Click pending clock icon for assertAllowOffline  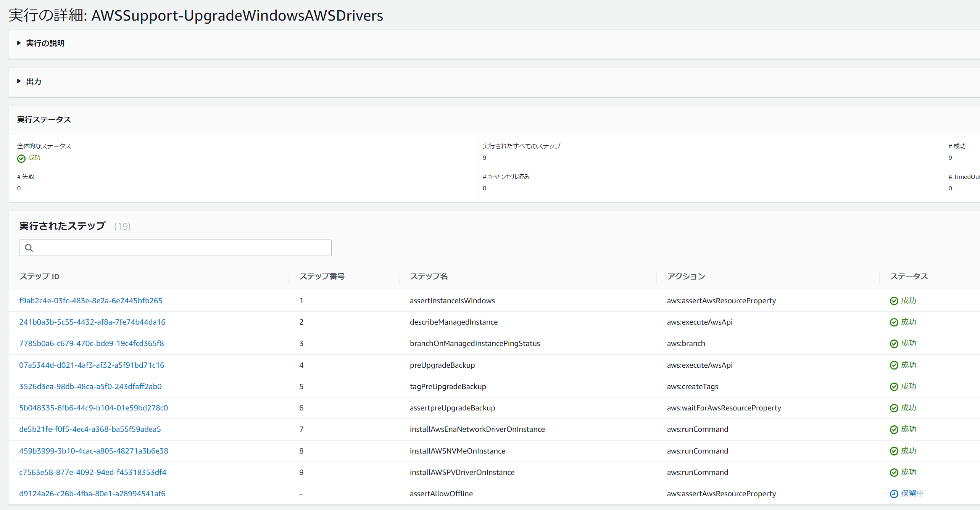pyautogui.click(x=894, y=494)
